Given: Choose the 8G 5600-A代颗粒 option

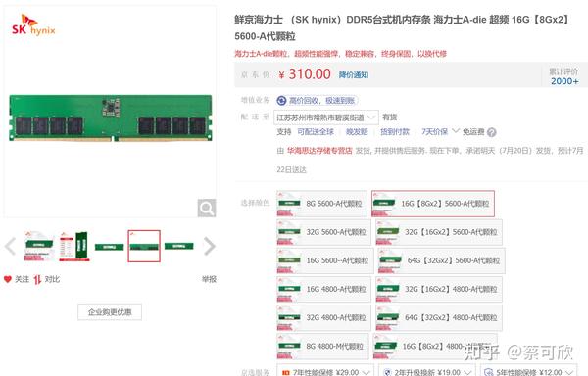Looking at the screenshot, I should point(321,204).
